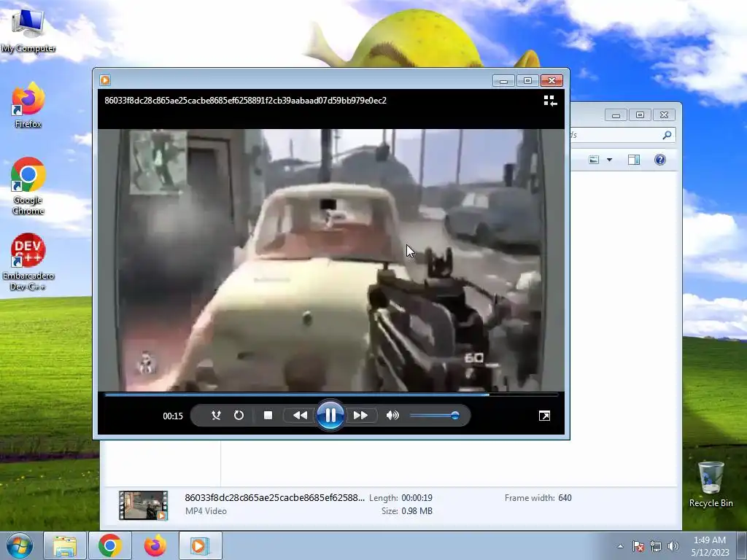Open the Recycle Bin
The image size is (747, 560).
[x=711, y=484]
